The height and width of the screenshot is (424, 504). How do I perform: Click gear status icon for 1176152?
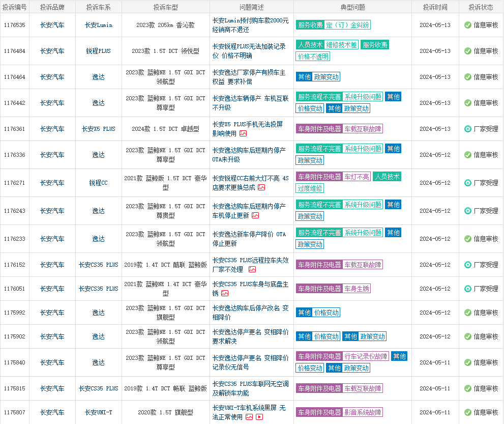point(468,265)
